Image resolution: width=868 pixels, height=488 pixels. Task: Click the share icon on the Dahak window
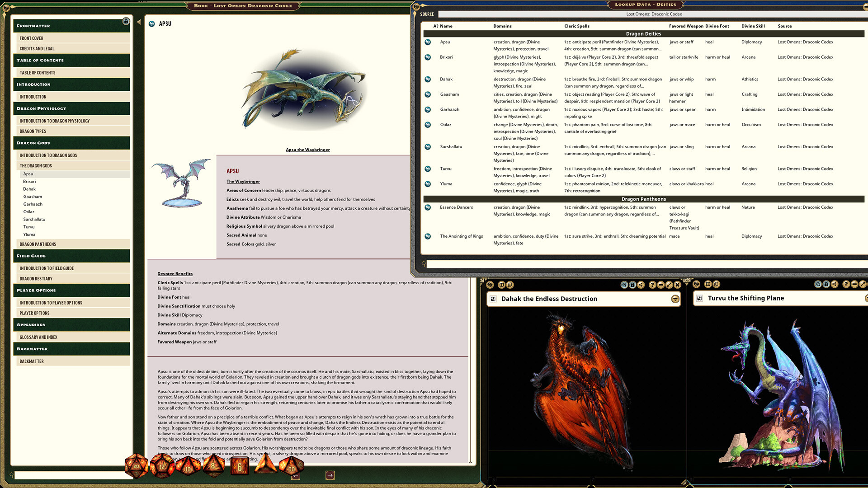pos(641,285)
